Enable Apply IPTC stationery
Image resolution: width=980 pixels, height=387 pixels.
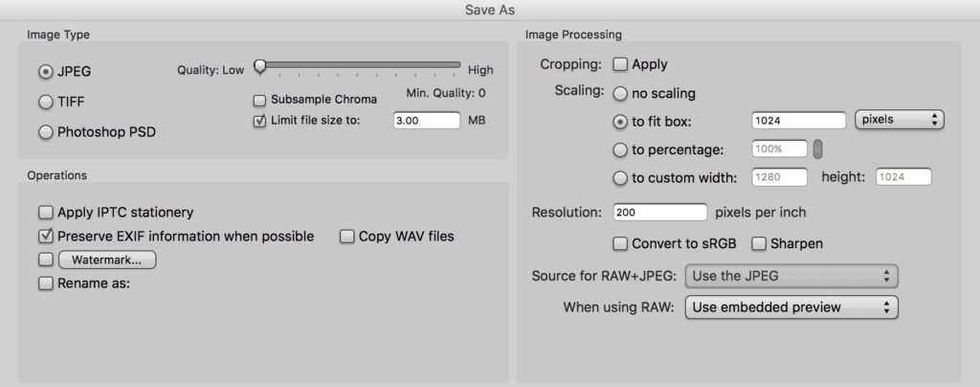coord(45,213)
